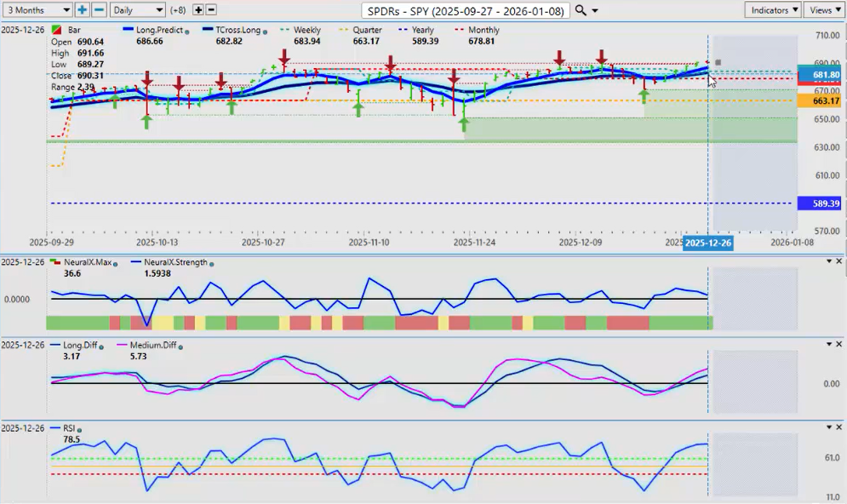This screenshot has width=847, height=504.
Task: Click the black minus button beside (+8)
Action: point(211,10)
